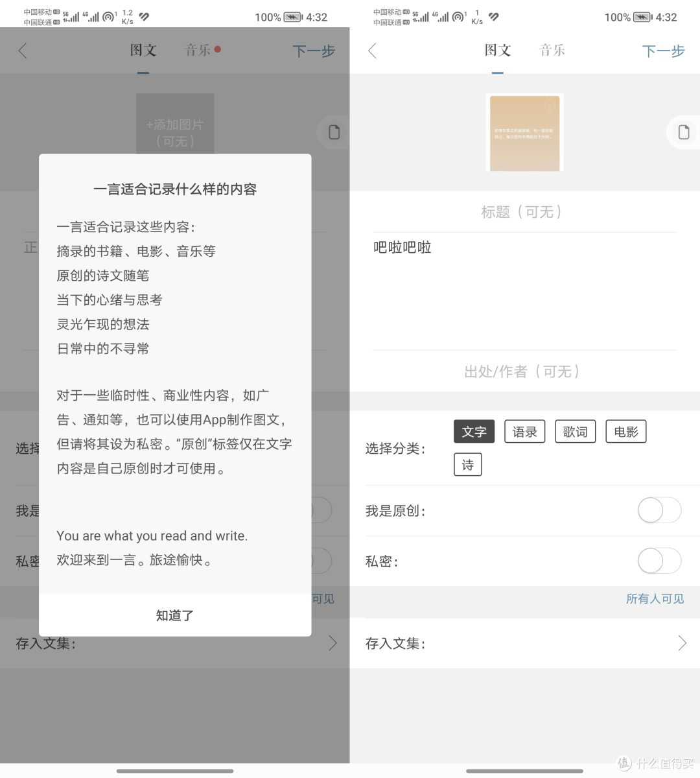Tap the battery indicator on left status bar
Screen dimensions: 700x778
tap(294, 18)
